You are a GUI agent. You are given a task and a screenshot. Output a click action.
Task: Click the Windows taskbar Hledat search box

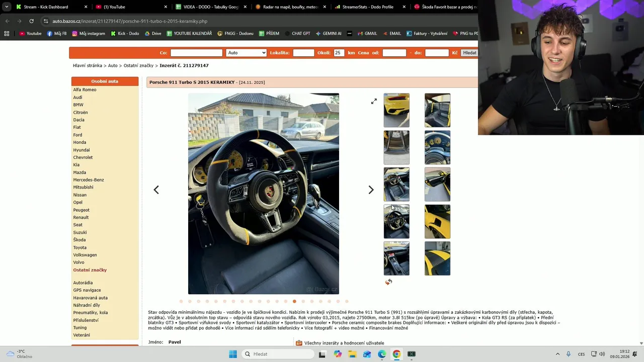click(x=278, y=354)
